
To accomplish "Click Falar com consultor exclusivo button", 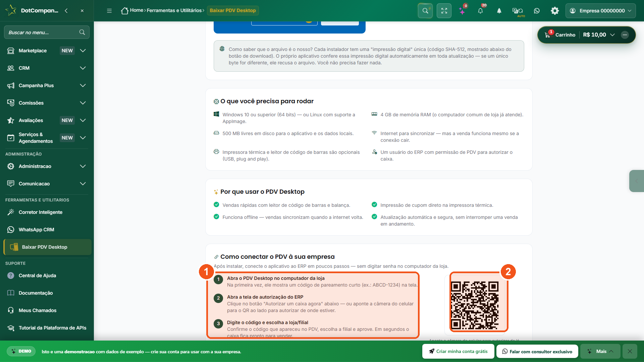I will point(537,351).
